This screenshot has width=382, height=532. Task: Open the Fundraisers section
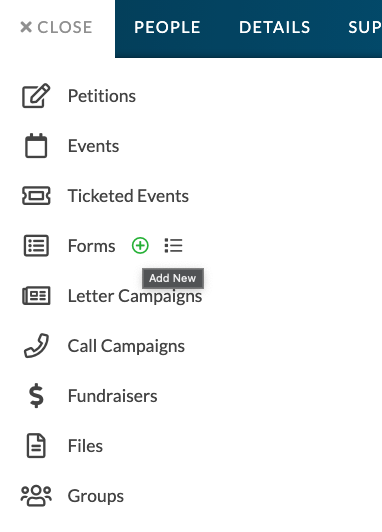tap(113, 396)
